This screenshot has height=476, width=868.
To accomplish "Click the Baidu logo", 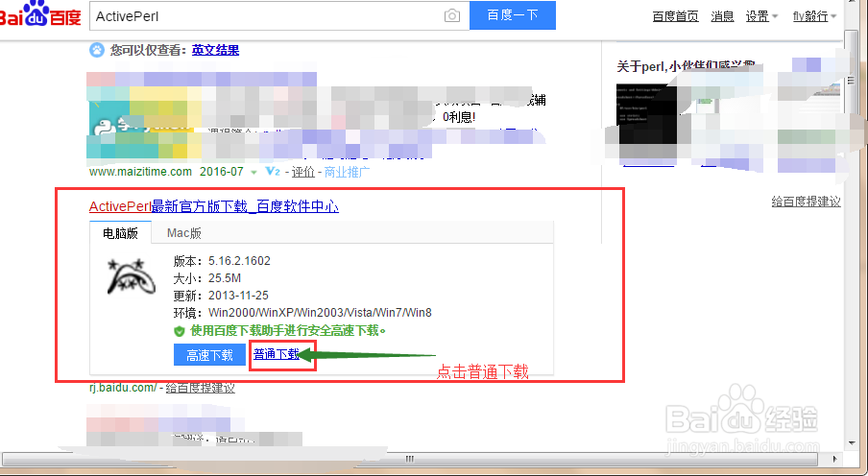I will 40,15.
